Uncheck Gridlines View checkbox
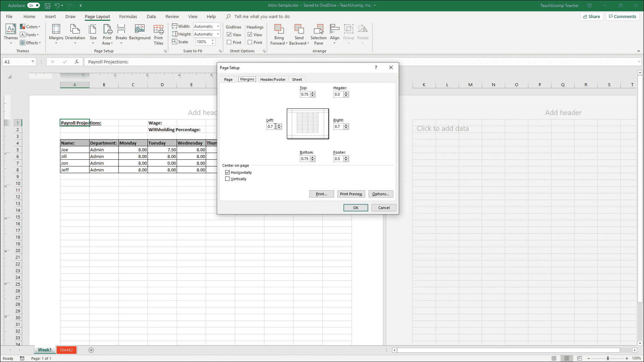The height and width of the screenshot is (362, 644). (229, 35)
